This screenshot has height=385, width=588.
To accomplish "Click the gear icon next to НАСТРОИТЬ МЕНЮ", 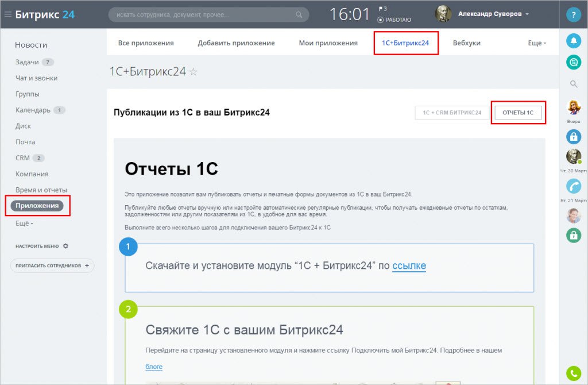I will 65,246.
